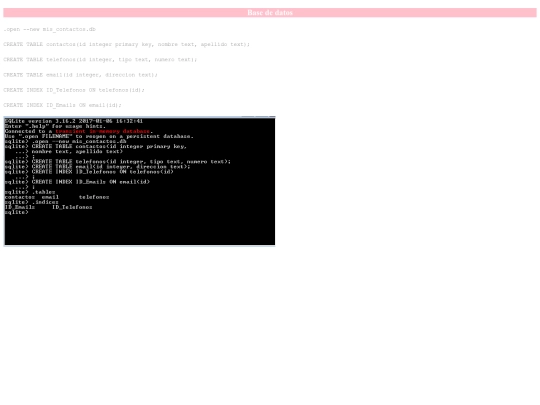Click the "CREATE INDEX ID_Emails" statement line
The image size is (540, 405).
coord(62,105)
